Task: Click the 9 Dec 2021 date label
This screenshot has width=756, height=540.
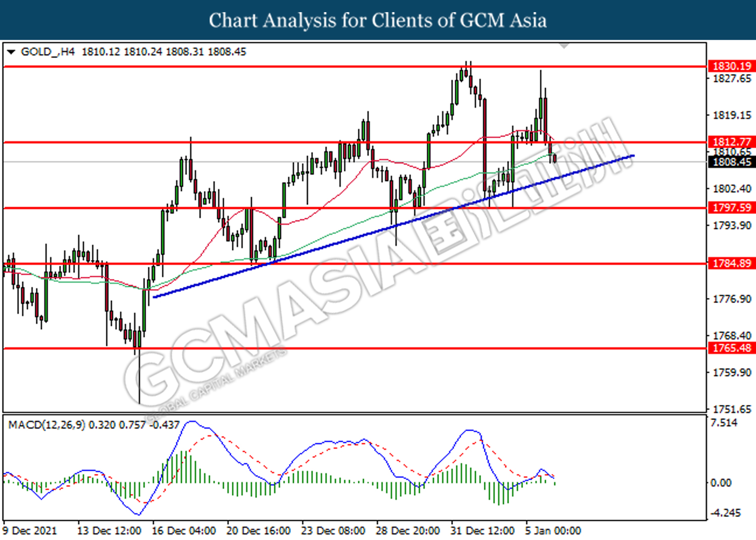Action: [x=30, y=531]
